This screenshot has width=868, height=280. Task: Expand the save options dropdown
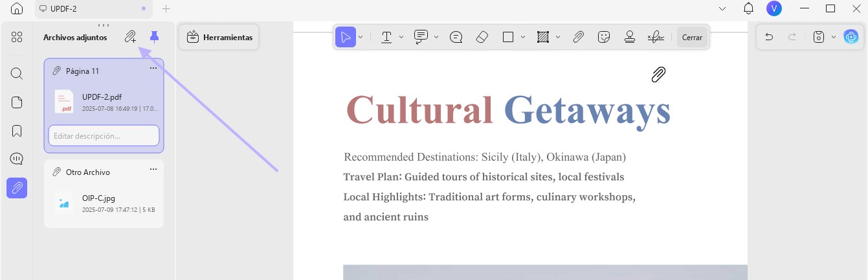pyautogui.click(x=833, y=37)
